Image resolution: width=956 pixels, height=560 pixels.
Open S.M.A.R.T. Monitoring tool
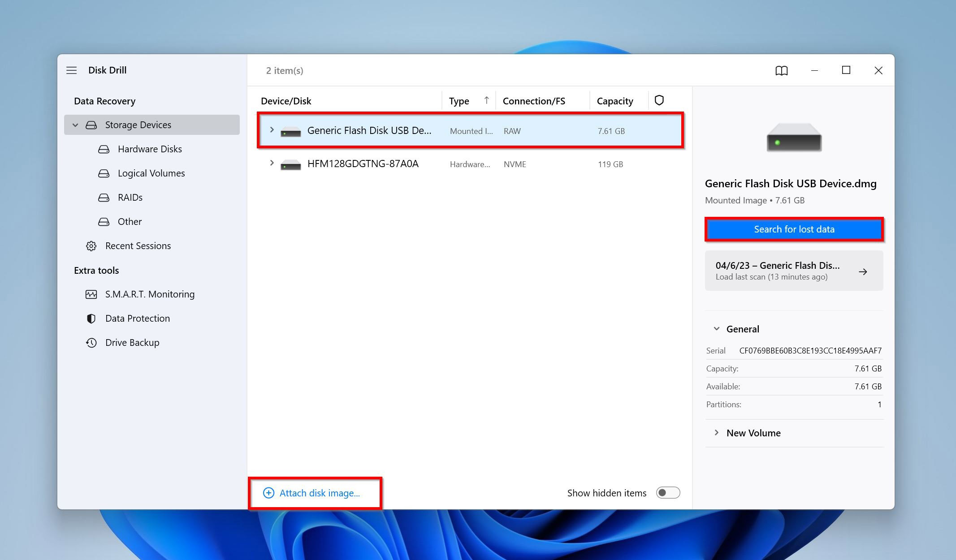click(x=150, y=294)
